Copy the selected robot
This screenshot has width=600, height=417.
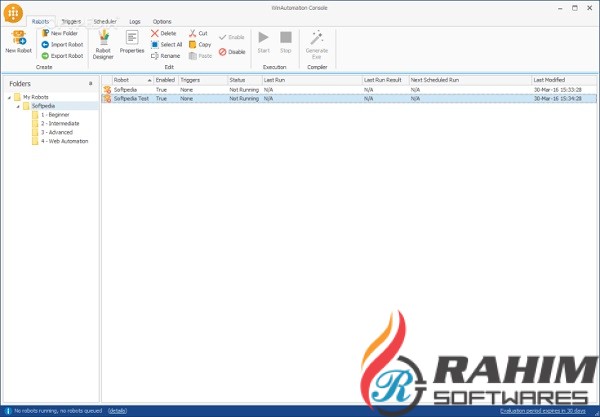pyautogui.click(x=200, y=45)
